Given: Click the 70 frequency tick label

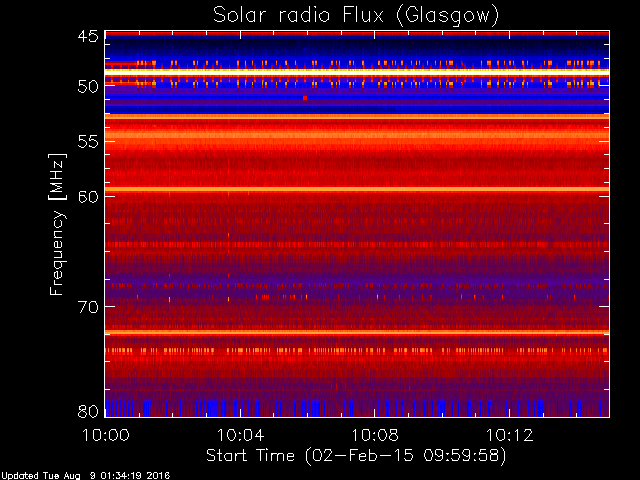Looking at the screenshot, I should (x=88, y=307).
